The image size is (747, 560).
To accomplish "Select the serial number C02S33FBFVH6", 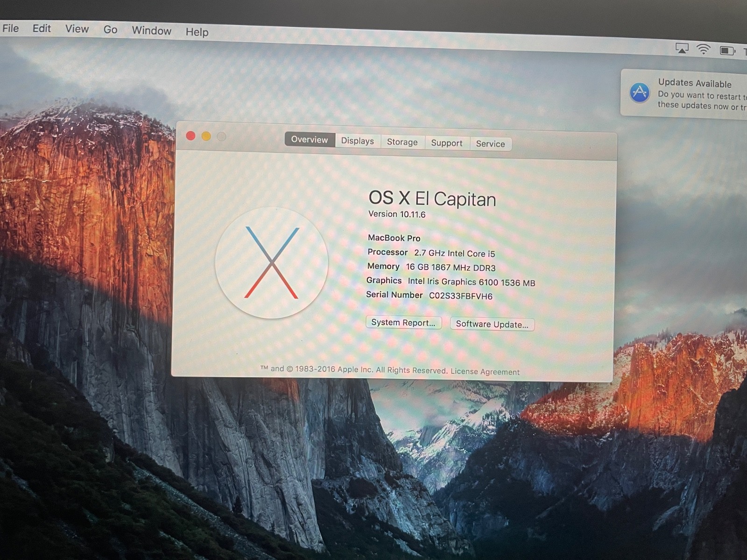I will pos(461,296).
